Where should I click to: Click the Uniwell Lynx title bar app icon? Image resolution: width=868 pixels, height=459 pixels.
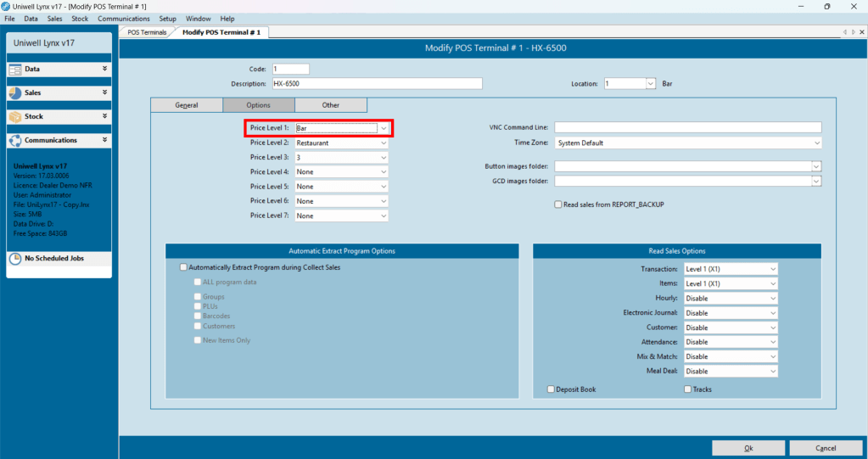pos(6,6)
